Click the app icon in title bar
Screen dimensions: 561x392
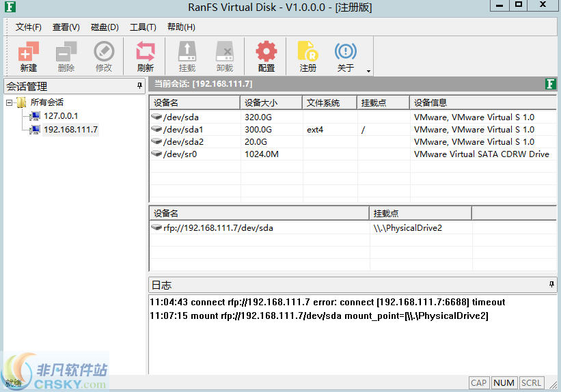pyautogui.click(x=10, y=7)
